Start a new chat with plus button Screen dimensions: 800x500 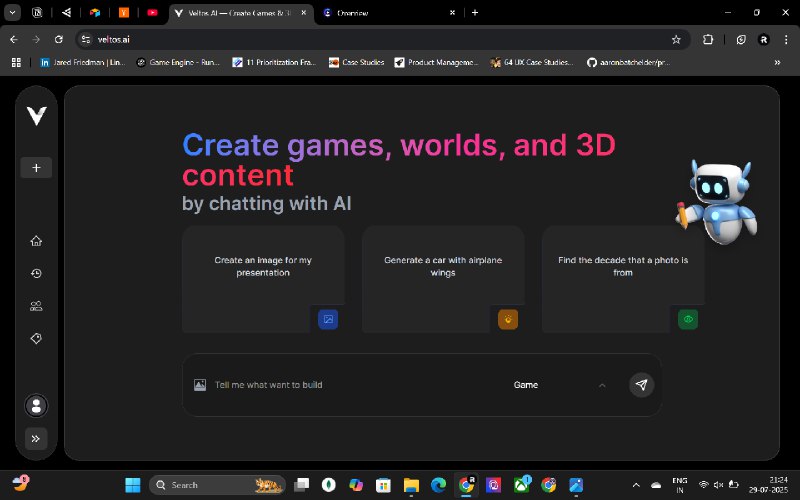pos(36,168)
